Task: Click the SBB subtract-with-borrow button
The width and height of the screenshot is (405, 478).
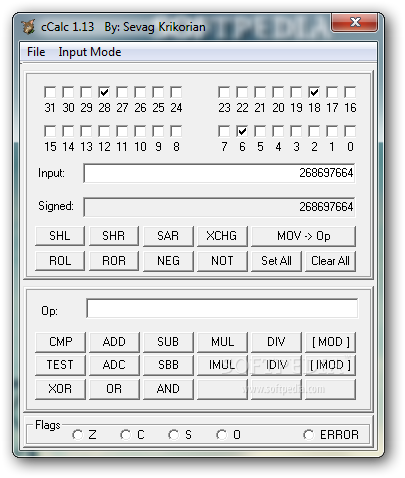Action: [168, 365]
